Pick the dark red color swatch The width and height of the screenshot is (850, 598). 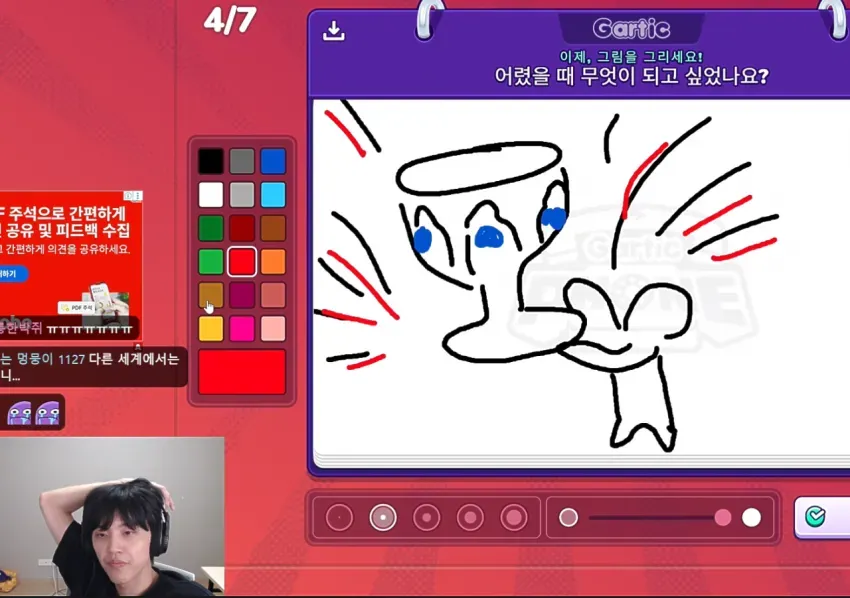click(242, 228)
